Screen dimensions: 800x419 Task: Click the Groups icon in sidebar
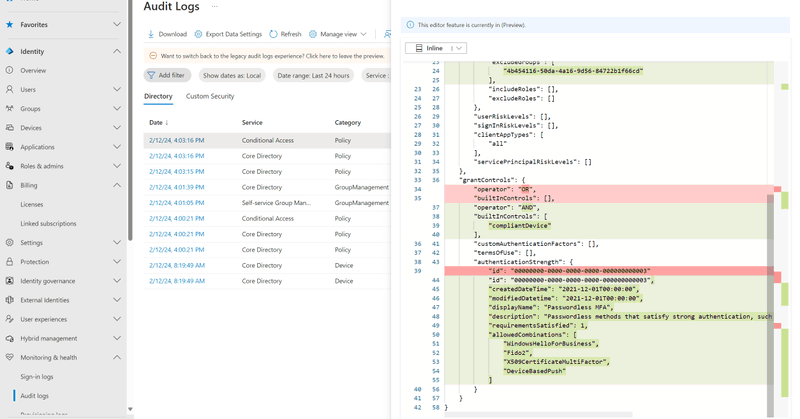pos(9,109)
